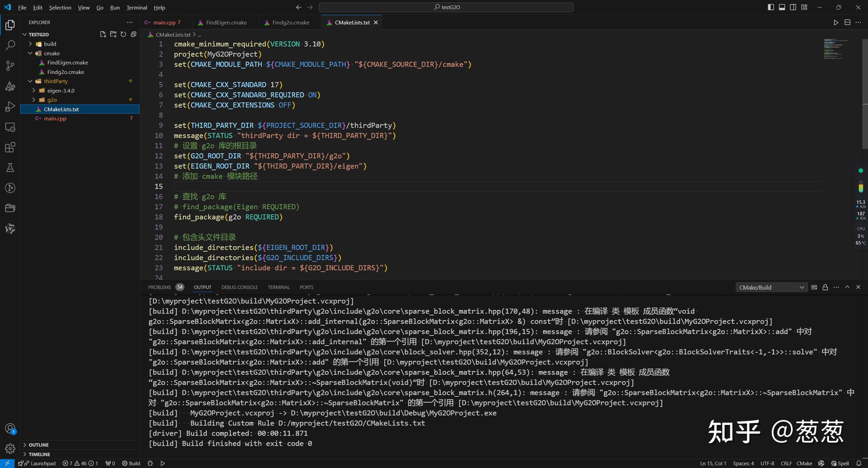868x468 pixels.
Task: Toggle the bottom panel layout button
Action: point(782,7)
